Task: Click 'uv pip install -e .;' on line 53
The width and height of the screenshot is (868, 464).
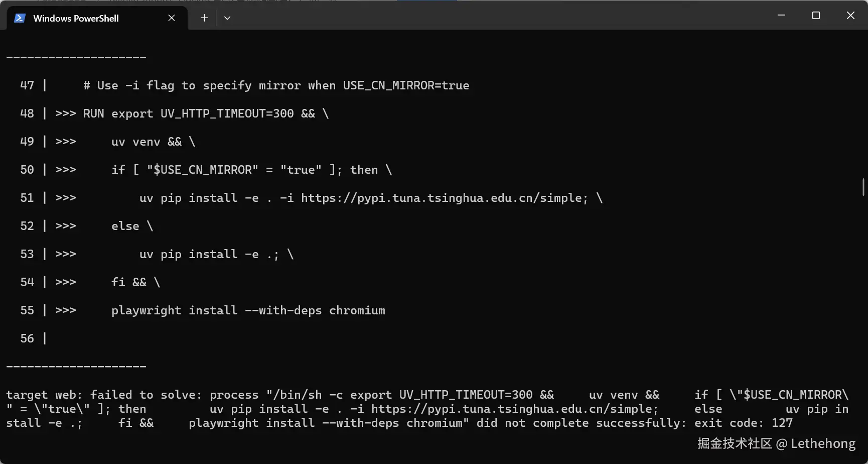Action: click(209, 254)
